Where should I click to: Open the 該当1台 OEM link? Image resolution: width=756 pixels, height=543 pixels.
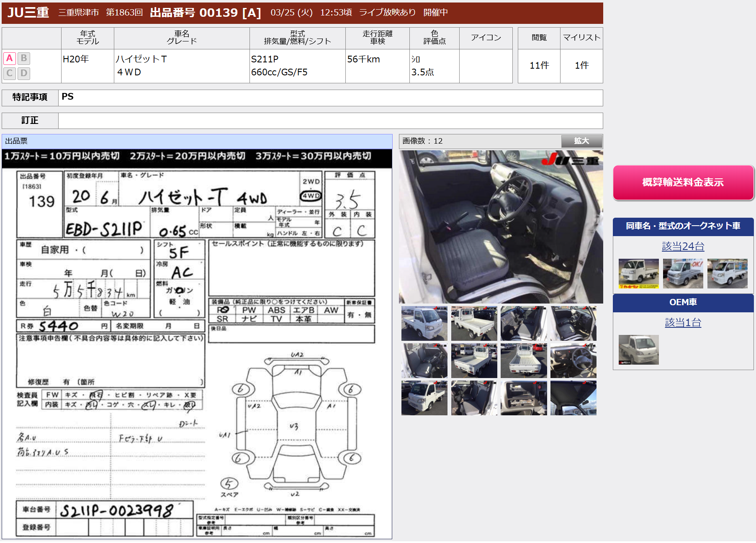683,322
